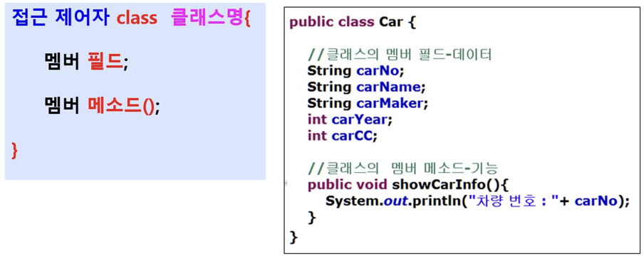
Task: Select the 'String carNo;' line
Action: click(356, 70)
